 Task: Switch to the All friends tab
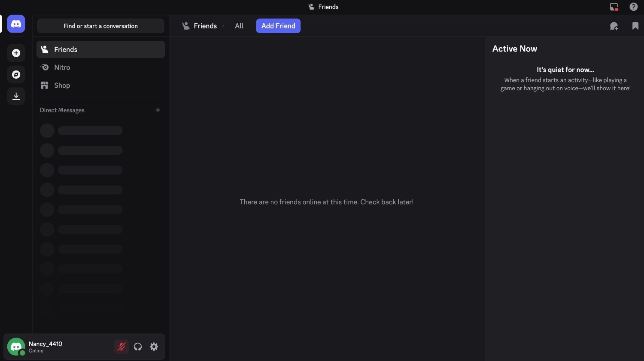(239, 26)
